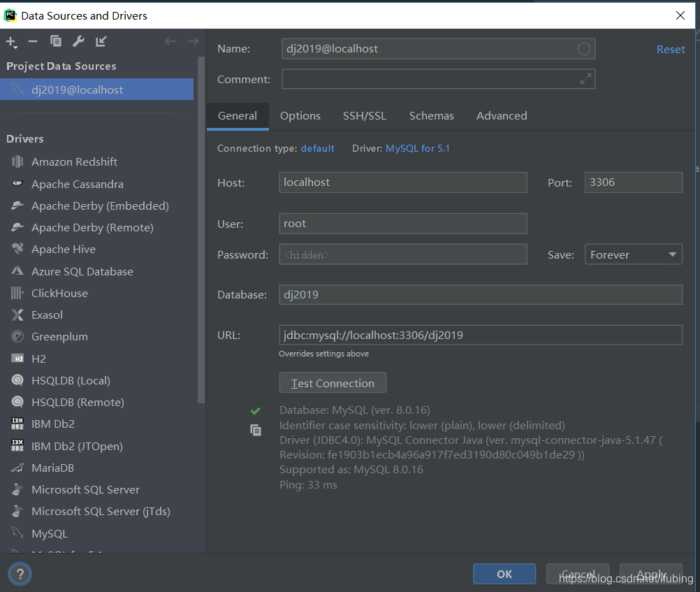Duplicate the selected data source
This screenshot has height=592, width=700.
[56, 41]
